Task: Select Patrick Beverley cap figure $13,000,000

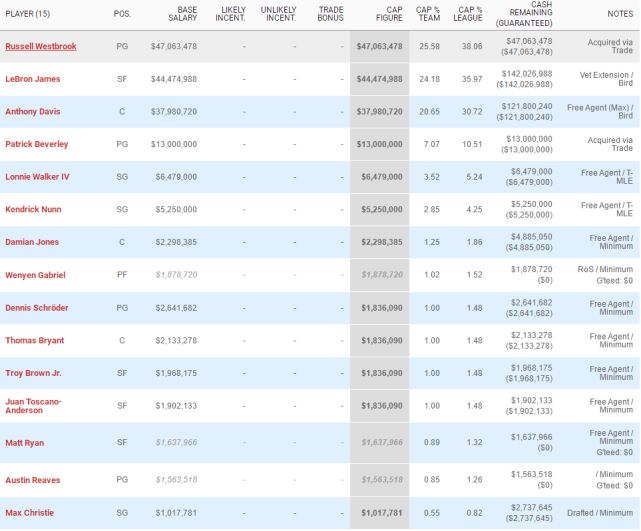Action: pos(379,144)
